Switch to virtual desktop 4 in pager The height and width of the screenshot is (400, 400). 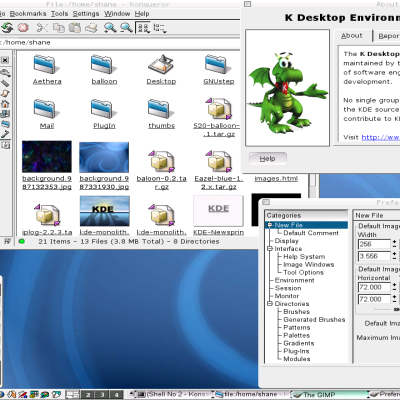pos(116,395)
